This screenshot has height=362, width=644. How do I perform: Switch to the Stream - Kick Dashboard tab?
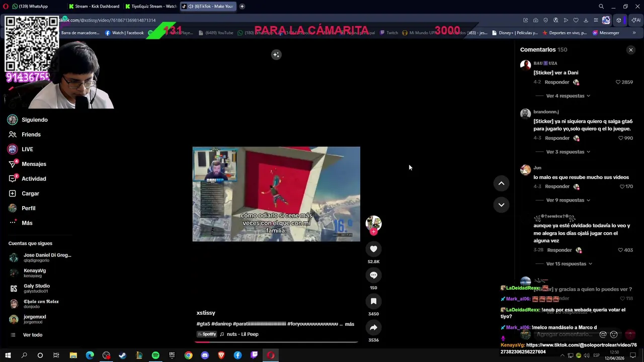click(95, 6)
